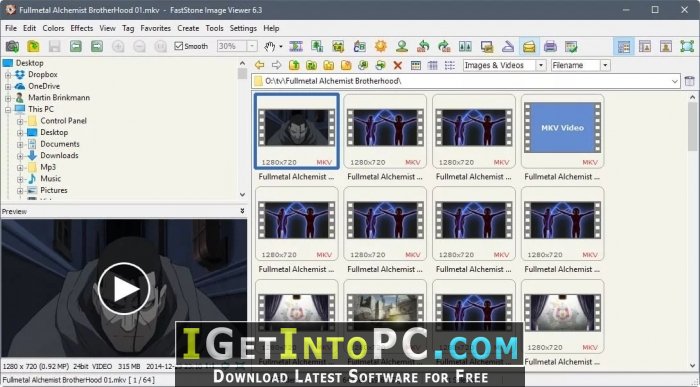
Task: Toggle the Smooth checkbox
Action: pyautogui.click(x=179, y=46)
